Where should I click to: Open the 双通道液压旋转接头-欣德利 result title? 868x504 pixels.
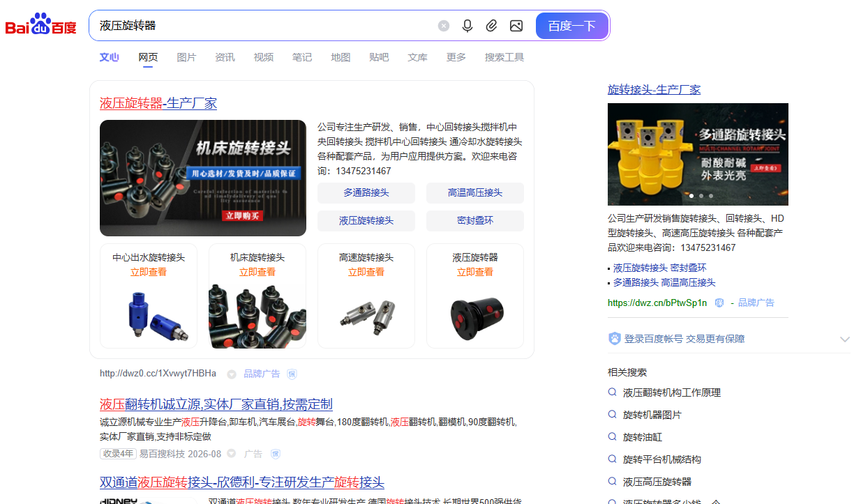[242, 482]
